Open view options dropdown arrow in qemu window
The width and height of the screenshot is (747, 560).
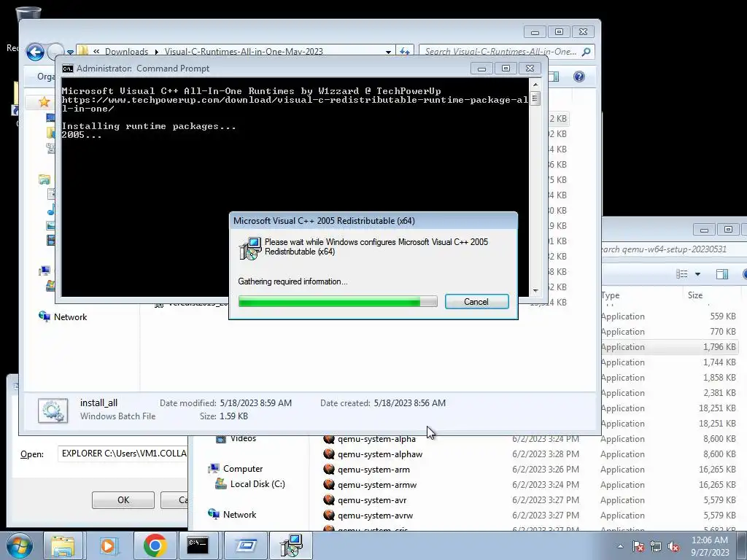pos(697,274)
